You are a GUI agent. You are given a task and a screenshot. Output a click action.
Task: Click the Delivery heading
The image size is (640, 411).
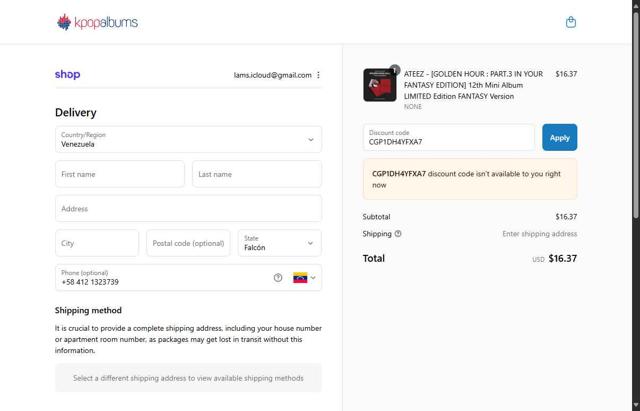click(x=76, y=112)
